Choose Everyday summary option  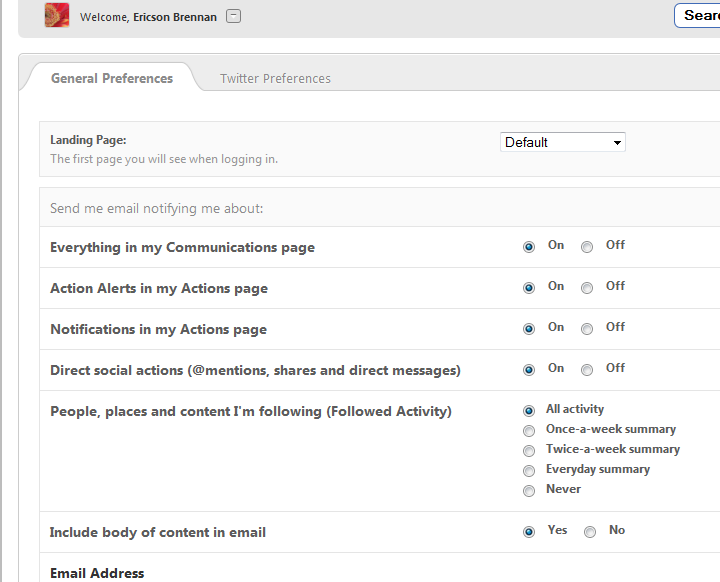click(x=529, y=471)
